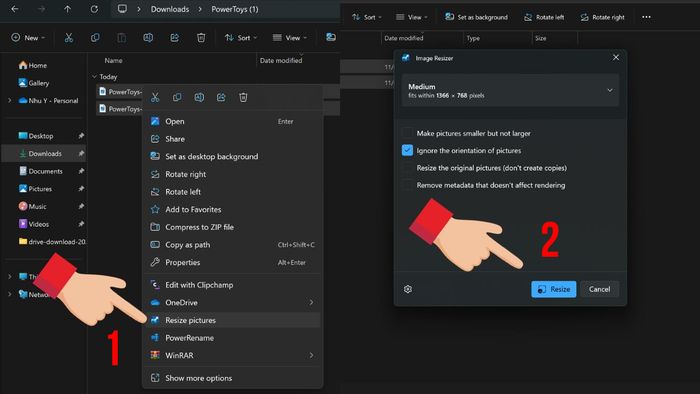The height and width of the screenshot is (394, 700).
Task: Click Resize pictures menu entry
Action: [233, 320]
